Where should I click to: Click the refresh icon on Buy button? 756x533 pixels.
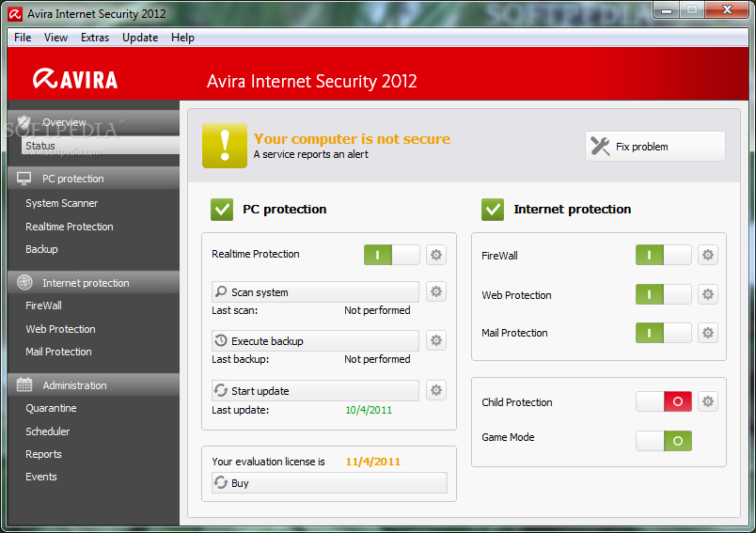(x=221, y=482)
